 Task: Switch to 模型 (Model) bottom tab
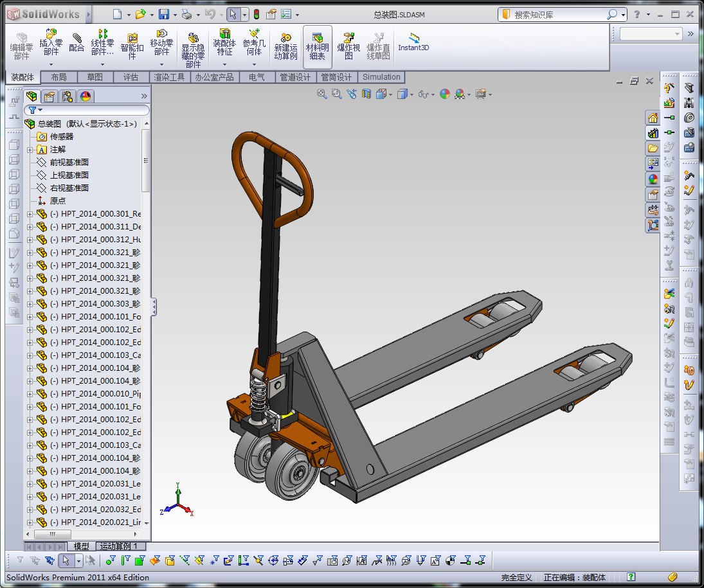pos(81,546)
